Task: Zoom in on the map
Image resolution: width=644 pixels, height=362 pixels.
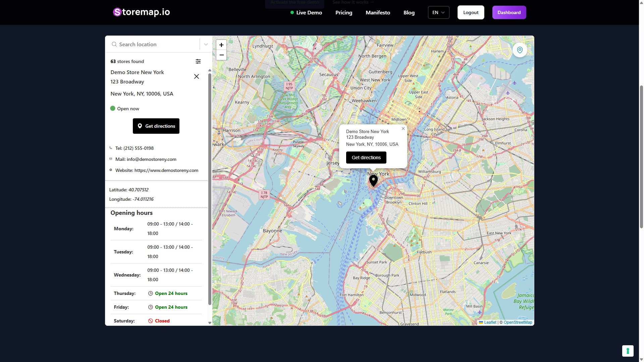Action: click(221, 45)
